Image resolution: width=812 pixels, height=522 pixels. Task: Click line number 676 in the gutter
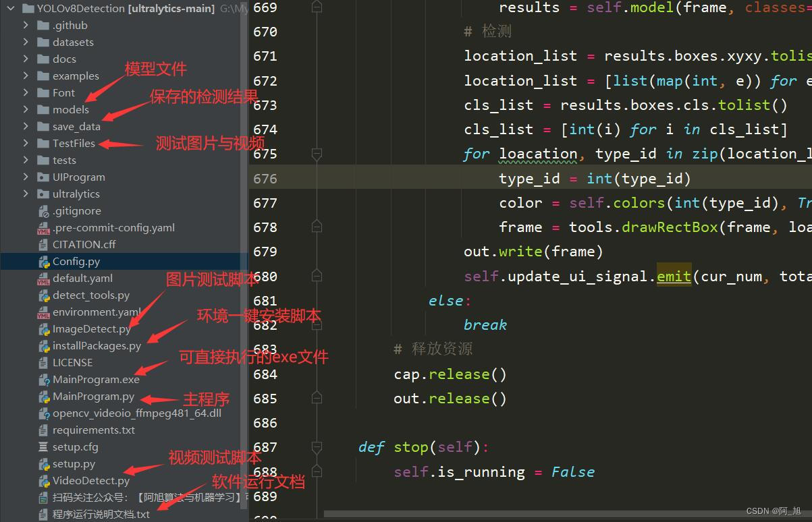tap(265, 179)
